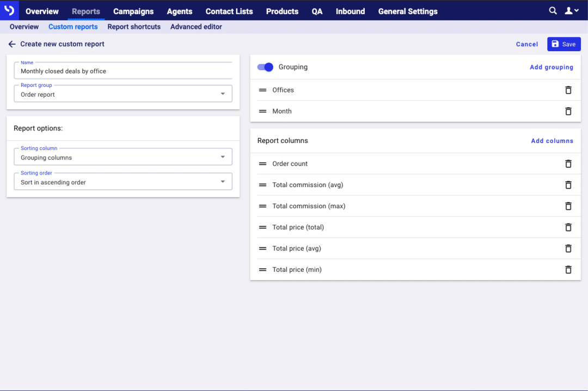Viewport: 588px width, 391px height.
Task: Click the Save button
Action: click(563, 44)
